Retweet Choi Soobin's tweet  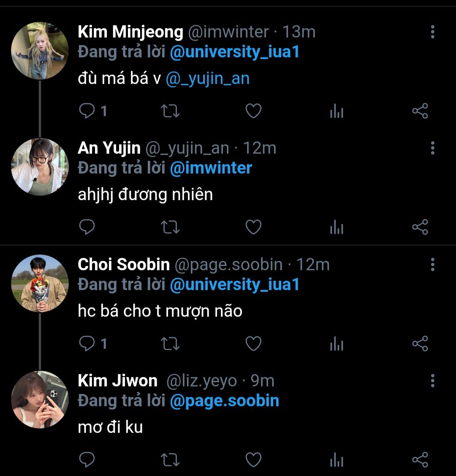pos(171,344)
